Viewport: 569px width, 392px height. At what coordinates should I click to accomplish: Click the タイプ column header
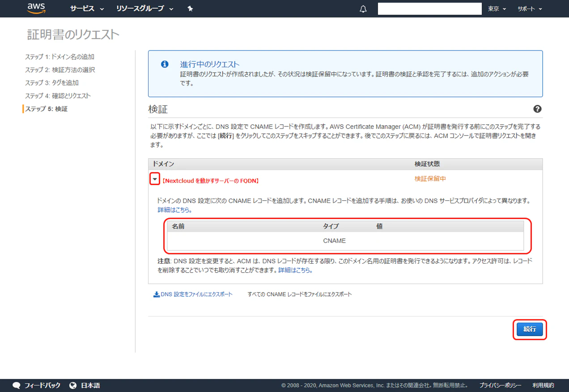point(331,226)
